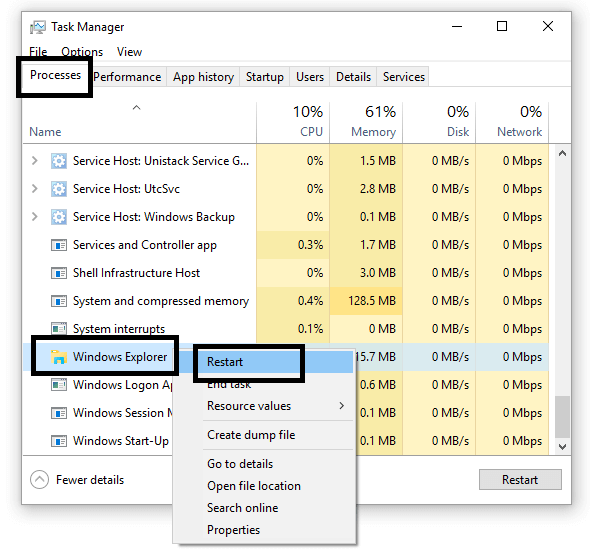Click the Task Manager title bar icon
This screenshot has height=555, width=590.
(38, 27)
